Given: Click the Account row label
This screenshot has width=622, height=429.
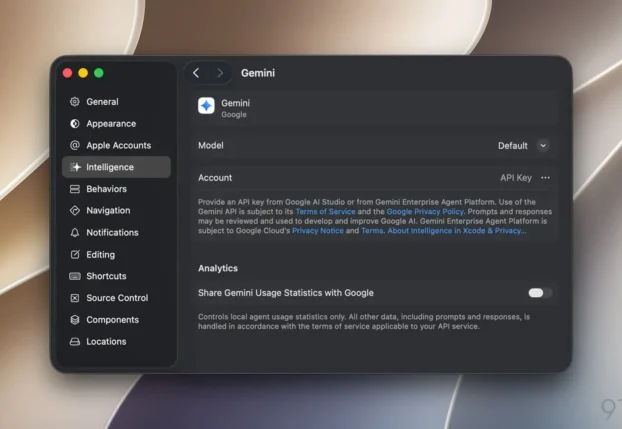Looking at the screenshot, I should (215, 178).
